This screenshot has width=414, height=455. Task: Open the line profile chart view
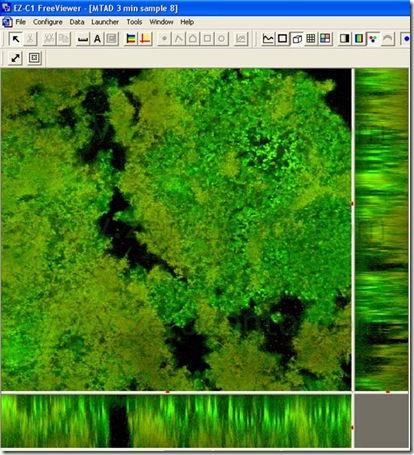268,39
